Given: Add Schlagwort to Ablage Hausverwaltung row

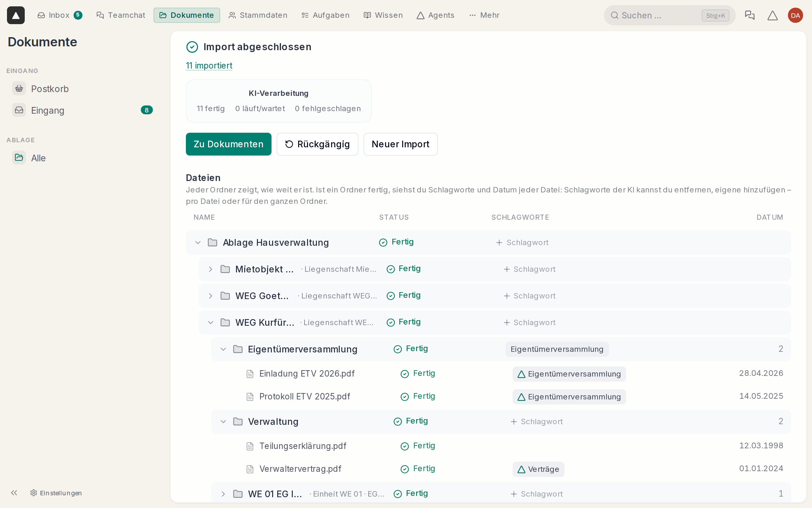Looking at the screenshot, I should (x=522, y=242).
